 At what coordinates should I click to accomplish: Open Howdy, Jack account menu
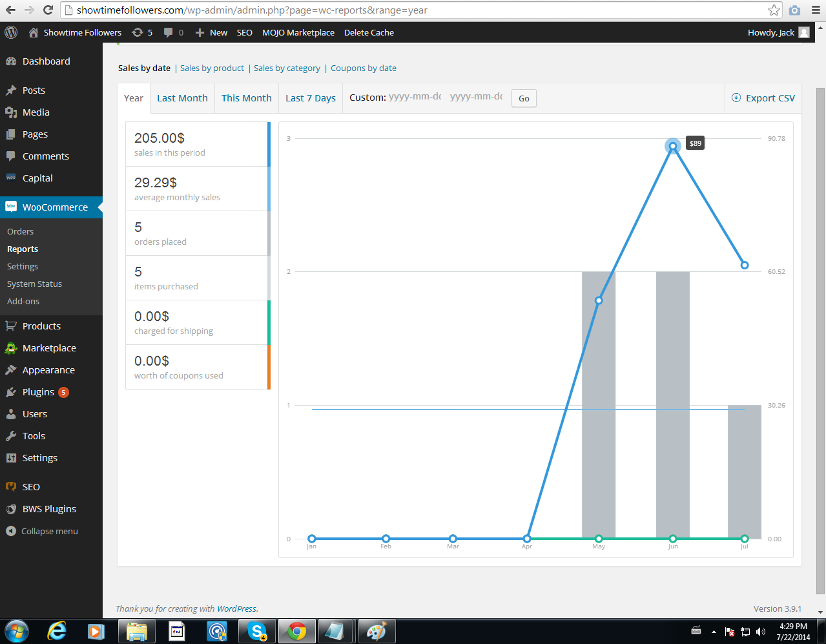[778, 32]
